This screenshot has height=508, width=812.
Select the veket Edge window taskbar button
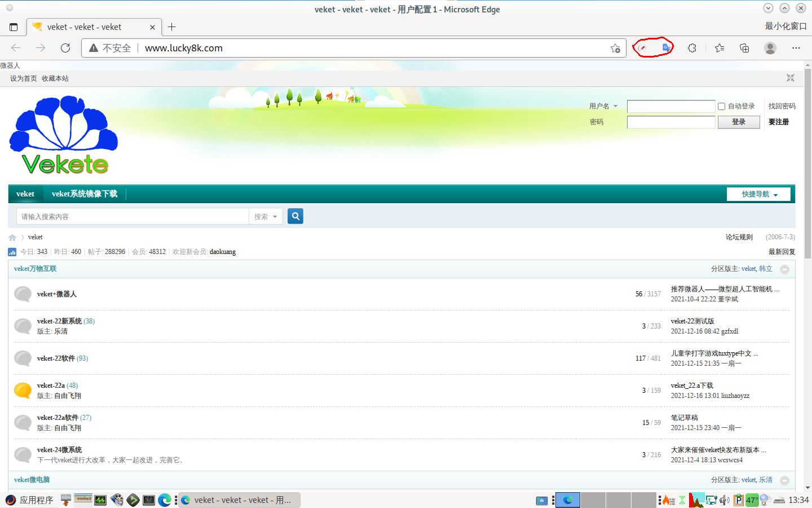click(240, 500)
